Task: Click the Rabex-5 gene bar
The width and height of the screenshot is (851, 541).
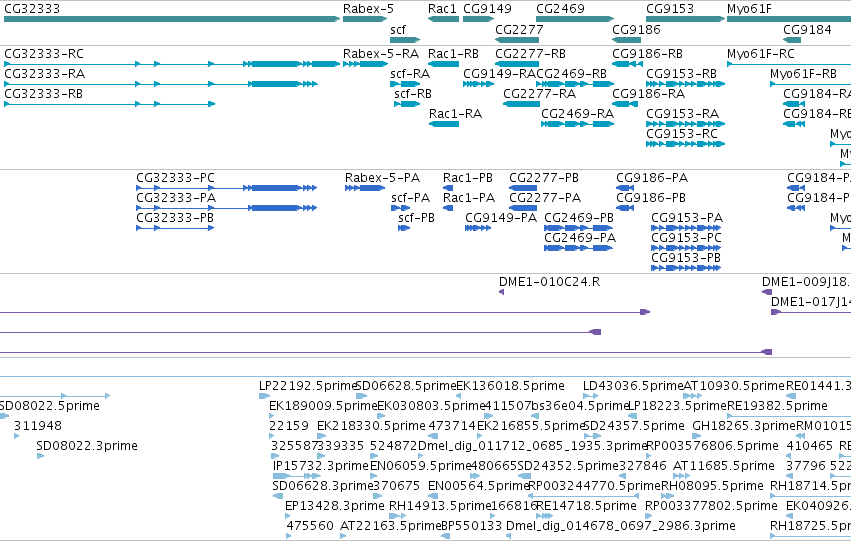Action: point(365,20)
